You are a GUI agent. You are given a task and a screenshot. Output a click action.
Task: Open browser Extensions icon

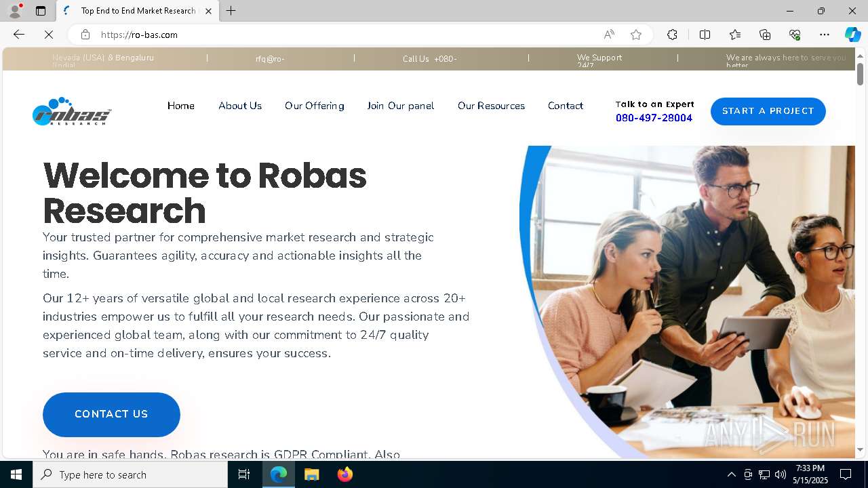[672, 35]
